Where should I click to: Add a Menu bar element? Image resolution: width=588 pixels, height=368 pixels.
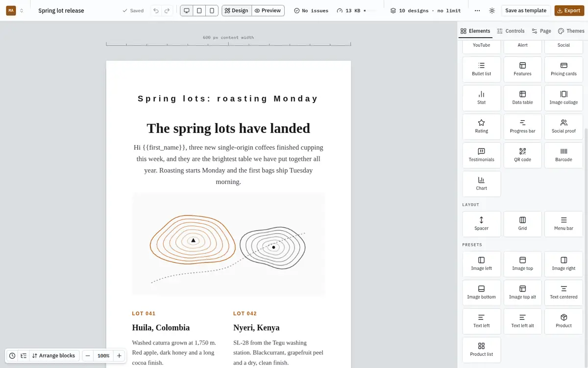click(563, 224)
